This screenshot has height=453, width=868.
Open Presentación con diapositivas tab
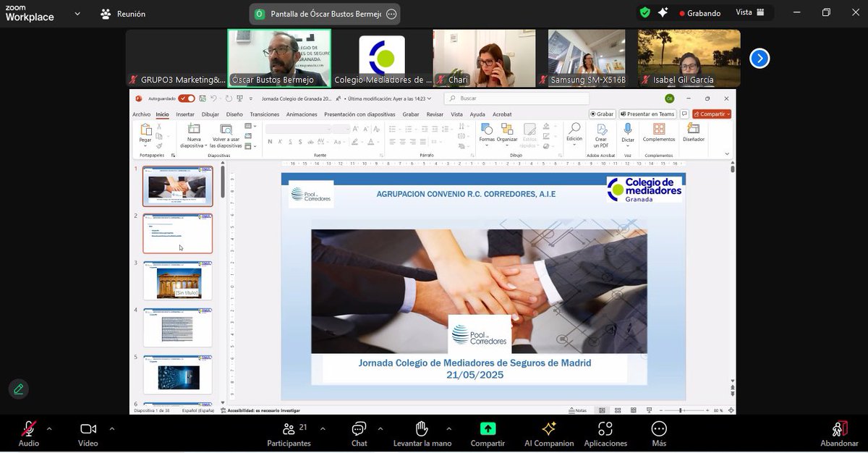pyautogui.click(x=359, y=114)
